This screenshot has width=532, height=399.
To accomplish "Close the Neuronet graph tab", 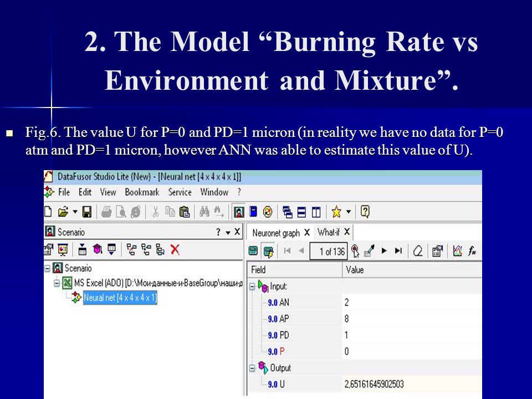I will 307,232.
